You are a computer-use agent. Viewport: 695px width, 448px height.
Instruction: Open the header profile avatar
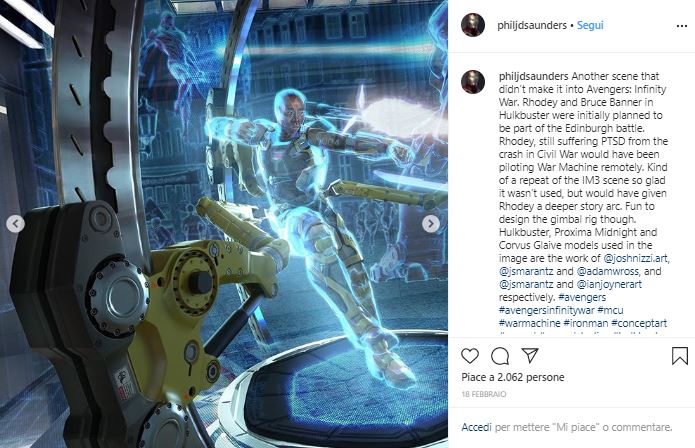(473, 25)
